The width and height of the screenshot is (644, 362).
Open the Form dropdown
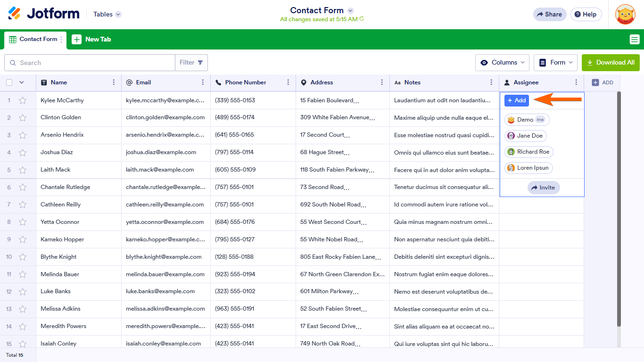(x=555, y=63)
